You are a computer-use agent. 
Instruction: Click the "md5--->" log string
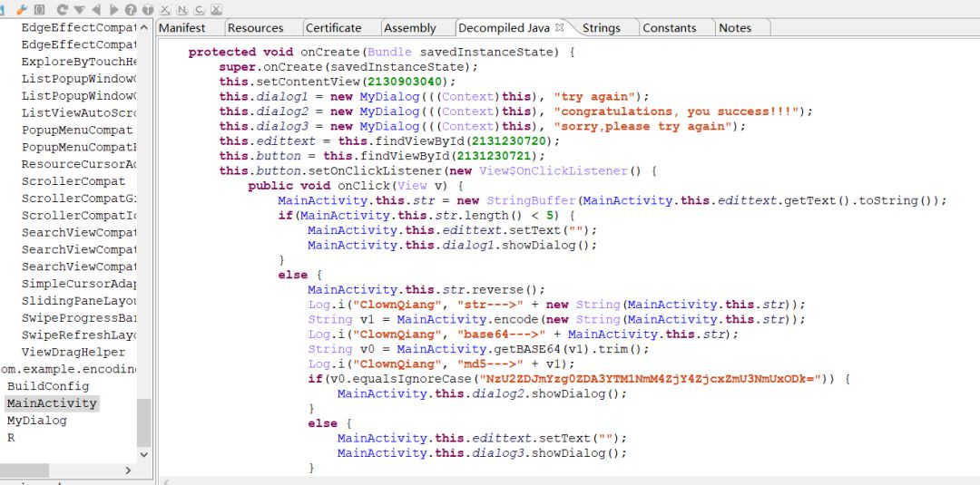pos(491,364)
